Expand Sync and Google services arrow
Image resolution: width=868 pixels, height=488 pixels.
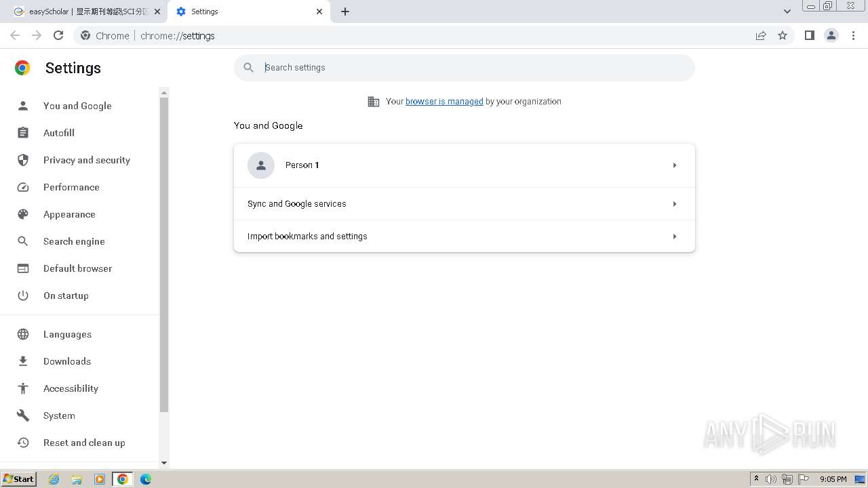tap(675, 204)
